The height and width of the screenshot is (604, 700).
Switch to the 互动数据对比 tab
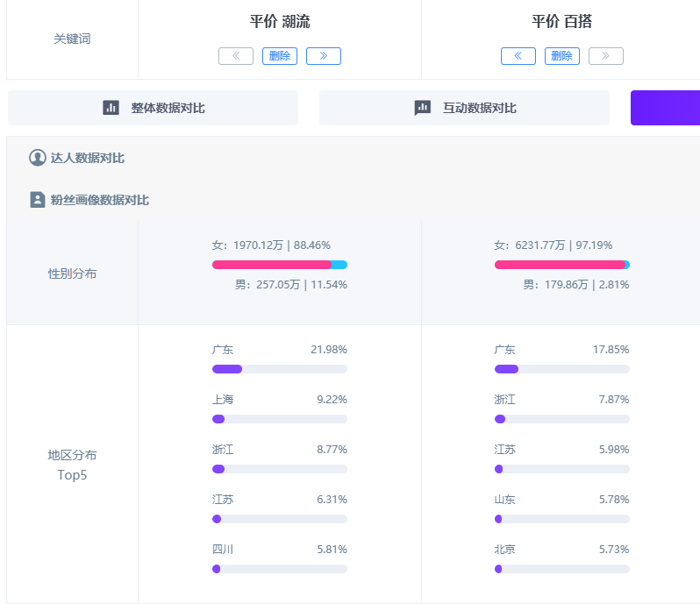(464, 108)
